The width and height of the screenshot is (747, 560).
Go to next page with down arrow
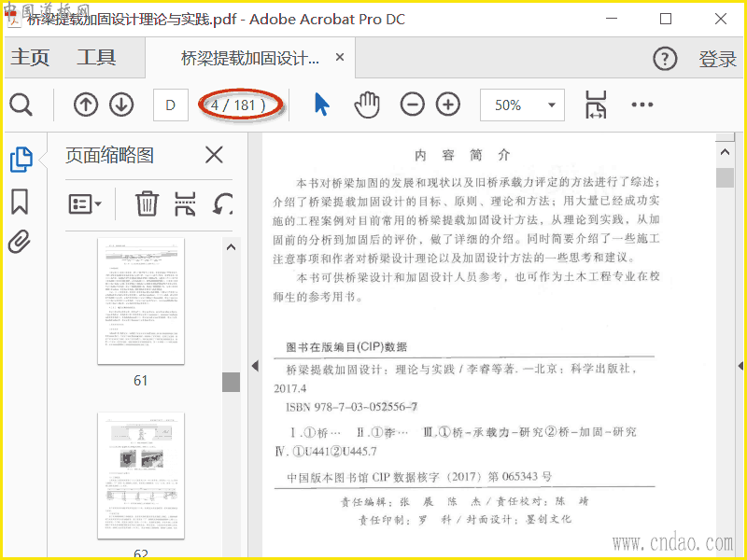(x=121, y=105)
